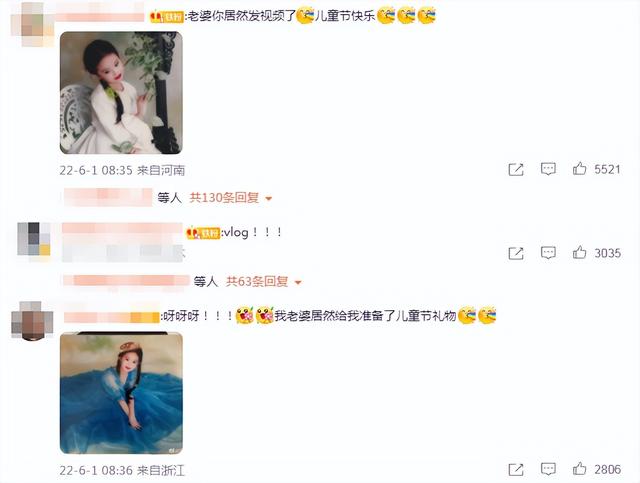The height and width of the screenshot is (483, 640).
Task: Open the girl in blue dress photo
Action: coord(121,393)
